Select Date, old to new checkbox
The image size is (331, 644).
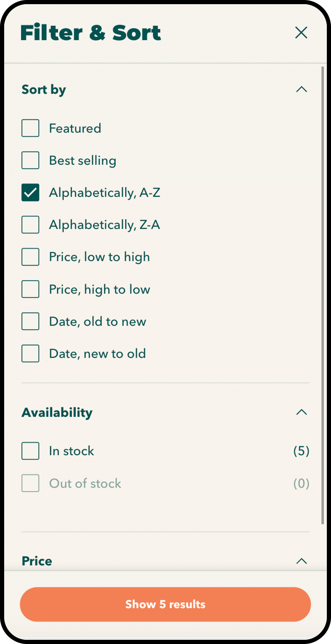(30, 321)
